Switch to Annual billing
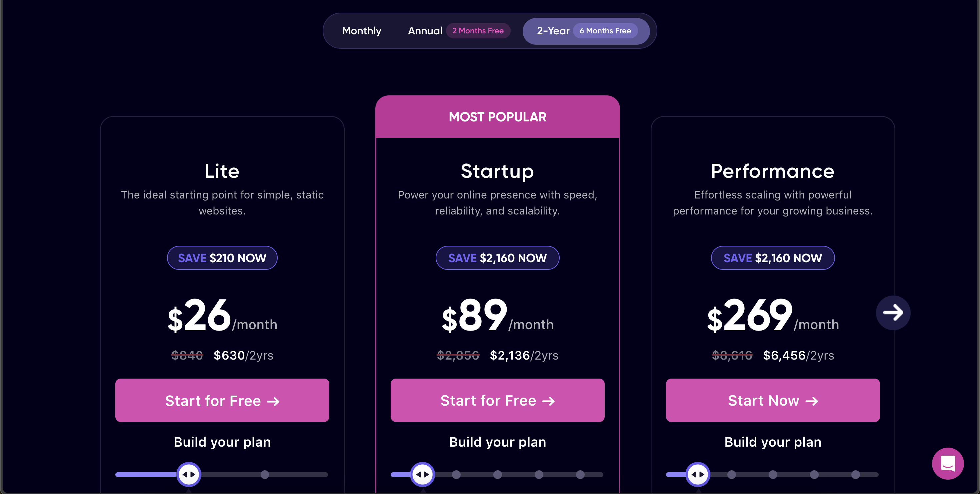The image size is (980, 494). pyautogui.click(x=425, y=31)
